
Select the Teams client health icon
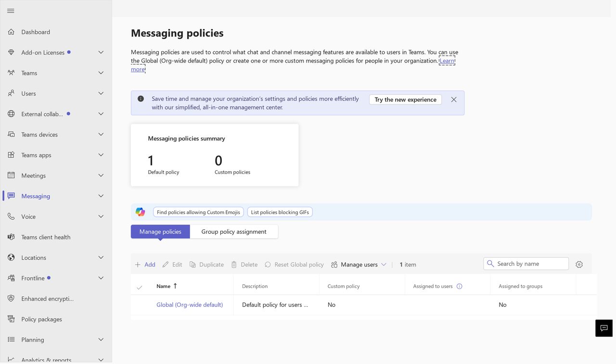[11, 237]
